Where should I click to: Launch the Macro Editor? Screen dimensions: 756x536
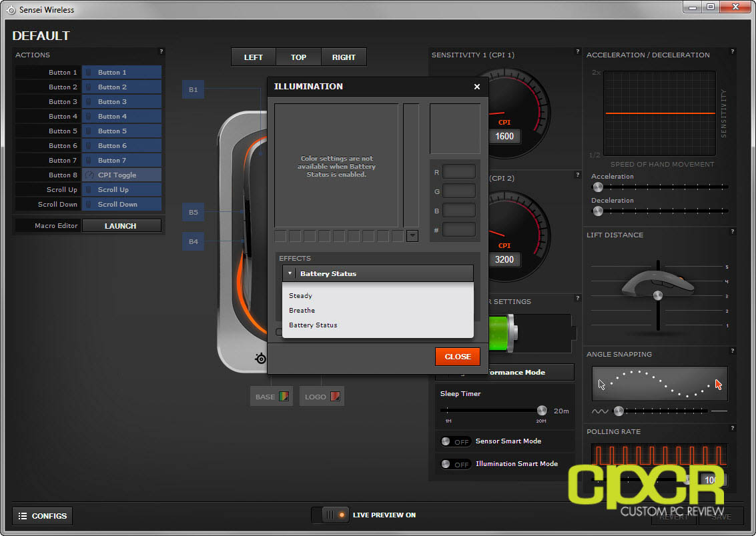121,226
